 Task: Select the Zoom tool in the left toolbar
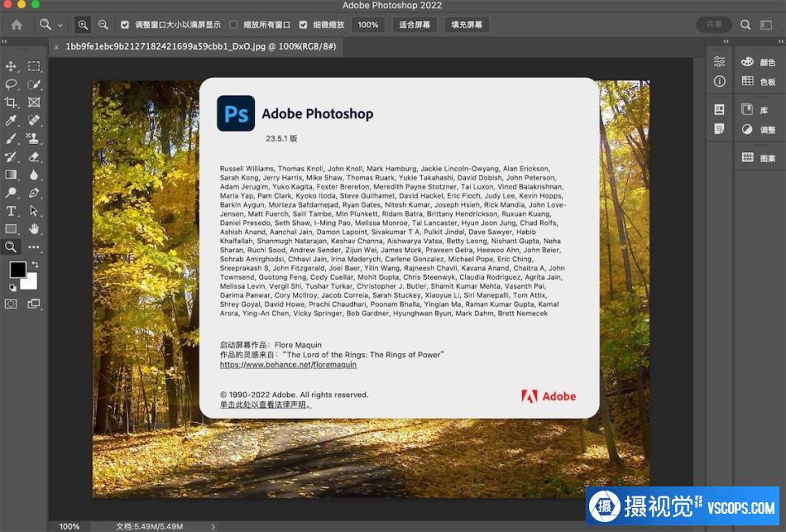11,247
